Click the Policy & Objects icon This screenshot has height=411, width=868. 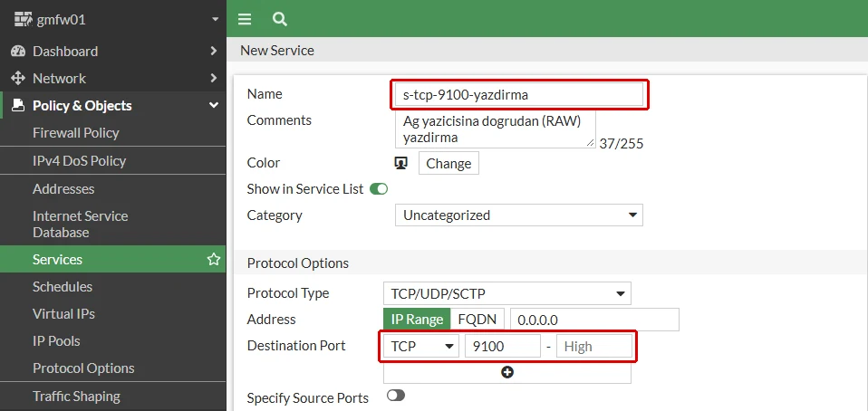coord(18,105)
